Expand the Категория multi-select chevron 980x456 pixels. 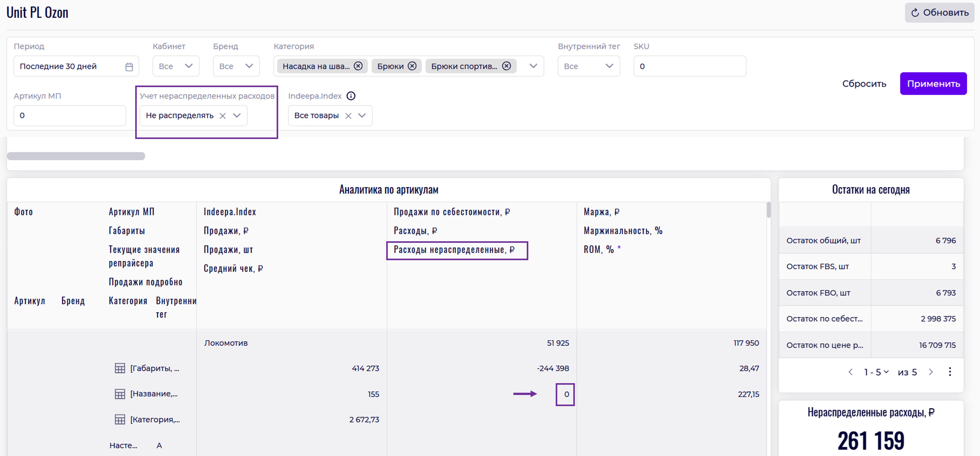pos(533,66)
